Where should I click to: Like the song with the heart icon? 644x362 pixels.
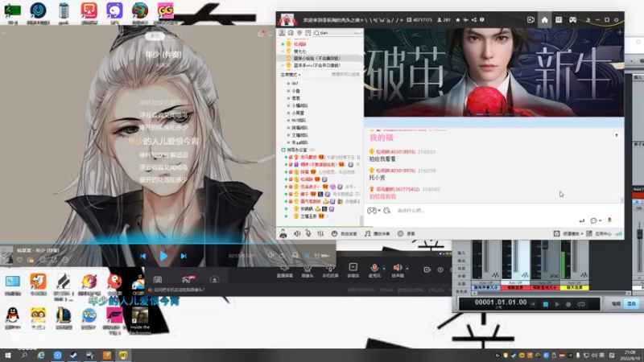point(19,260)
